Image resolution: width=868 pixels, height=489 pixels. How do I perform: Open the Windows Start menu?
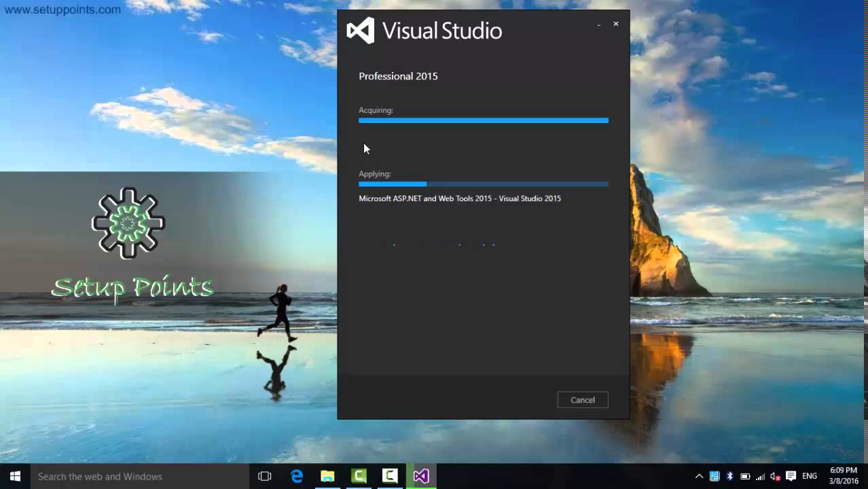tap(15, 476)
